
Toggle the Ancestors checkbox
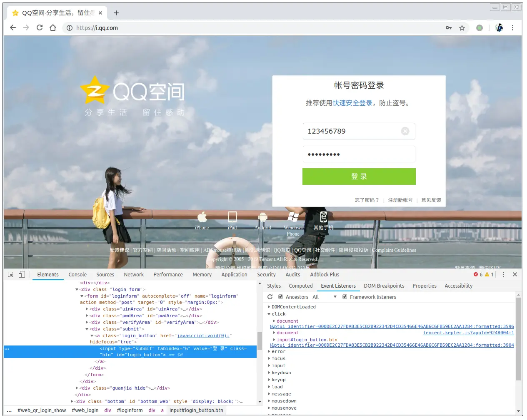point(281,297)
